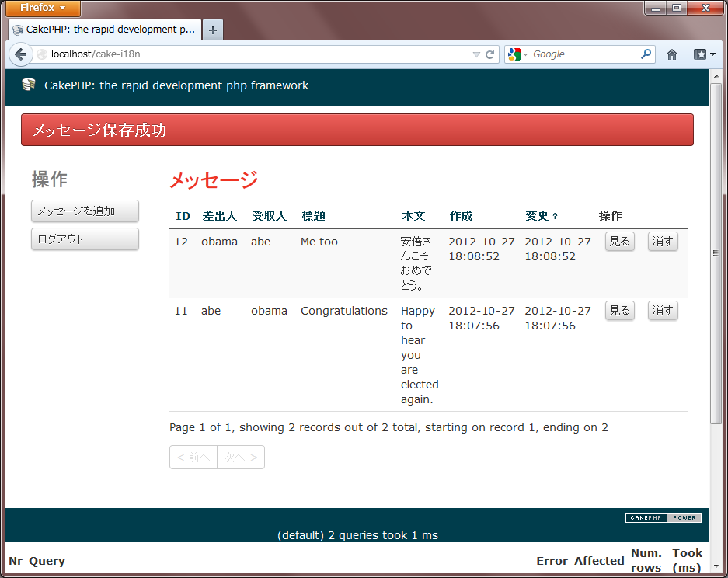Open the Google search engine selector dropdown

click(x=517, y=54)
